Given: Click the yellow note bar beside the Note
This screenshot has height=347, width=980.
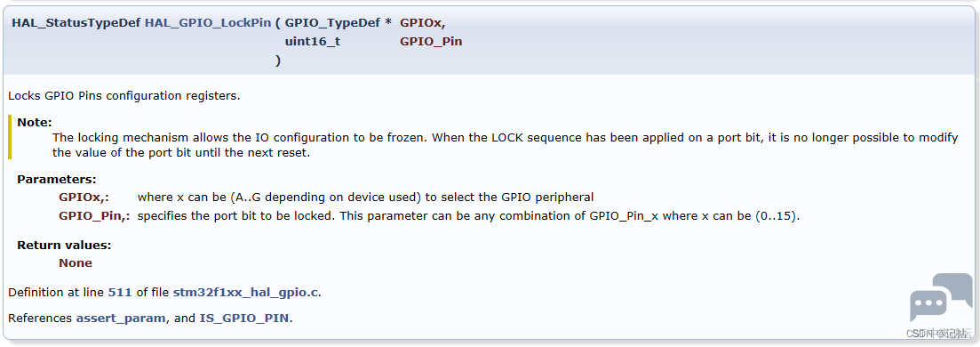Looking at the screenshot, I should [10, 137].
